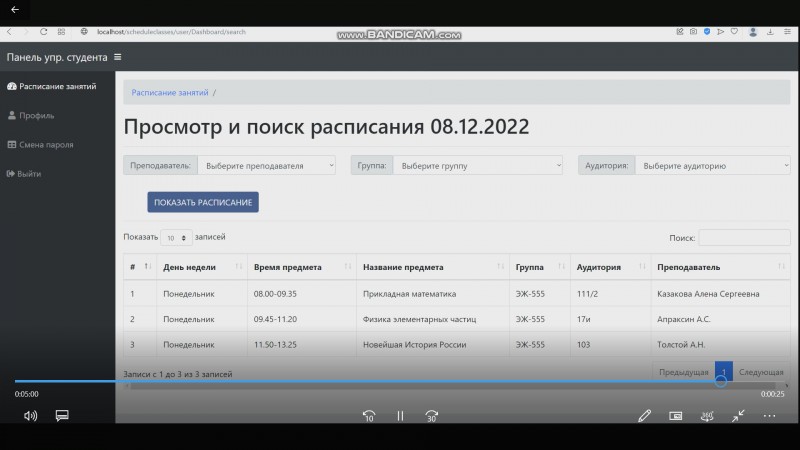Screen dimensions: 800x450
Task: Sort by Группа column header
Action: [540, 267]
